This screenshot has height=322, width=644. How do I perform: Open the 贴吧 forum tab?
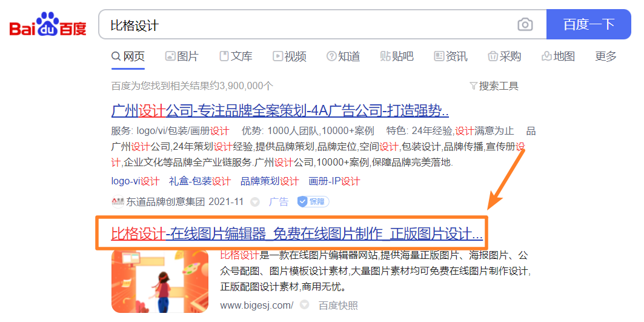tap(397, 56)
